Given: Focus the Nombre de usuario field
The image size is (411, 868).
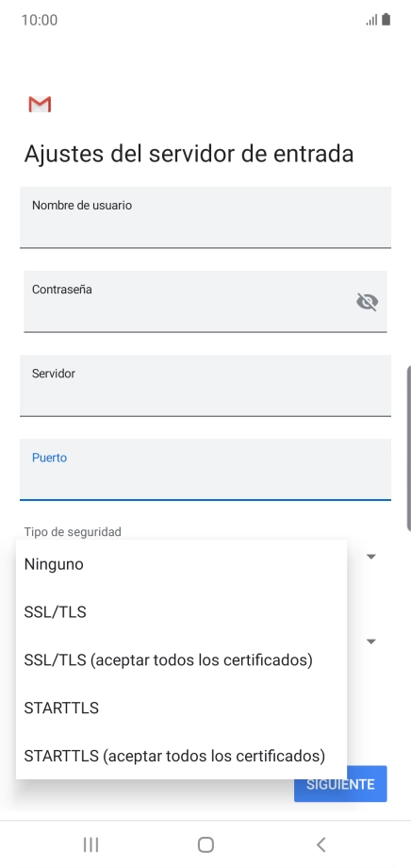Looking at the screenshot, I should pos(205,218).
